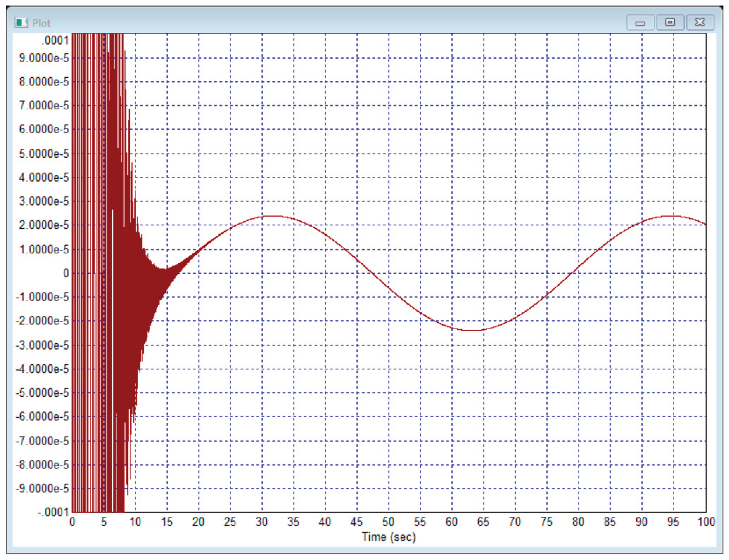Click the '80' x-axis tick label
Image resolution: width=729 pixels, height=560 pixels.
tap(578, 522)
